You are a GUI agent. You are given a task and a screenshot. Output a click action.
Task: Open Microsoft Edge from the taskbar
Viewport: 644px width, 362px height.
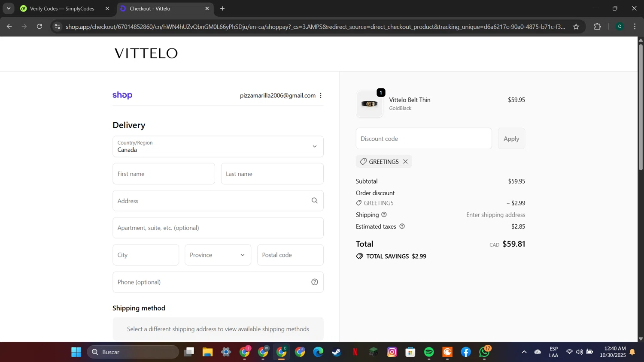[x=318, y=352]
